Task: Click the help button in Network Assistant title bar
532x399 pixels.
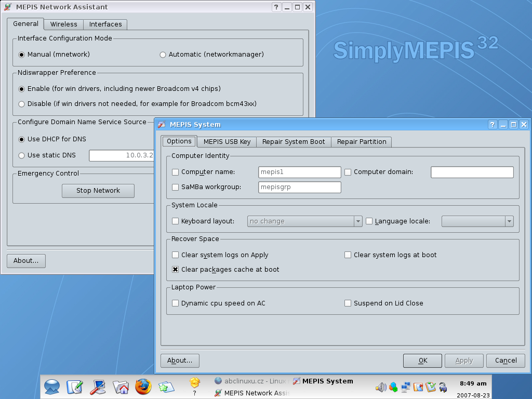Action: tap(276, 7)
